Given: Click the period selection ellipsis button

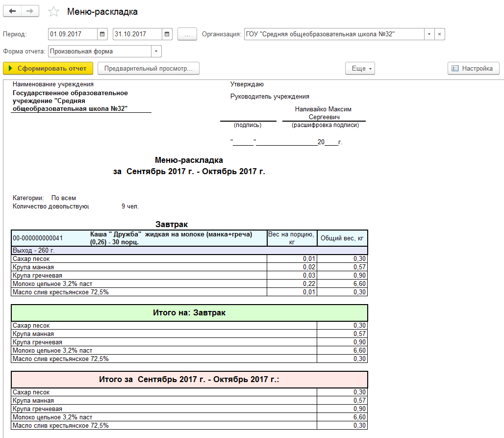Looking at the screenshot, I should (187, 34).
